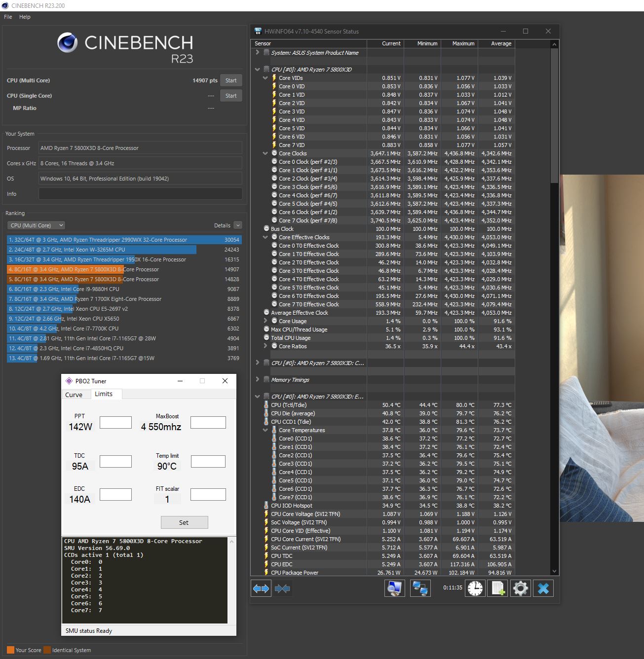644x659 pixels.
Task: Click the Current column header in HWiNFO
Action: [385, 43]
